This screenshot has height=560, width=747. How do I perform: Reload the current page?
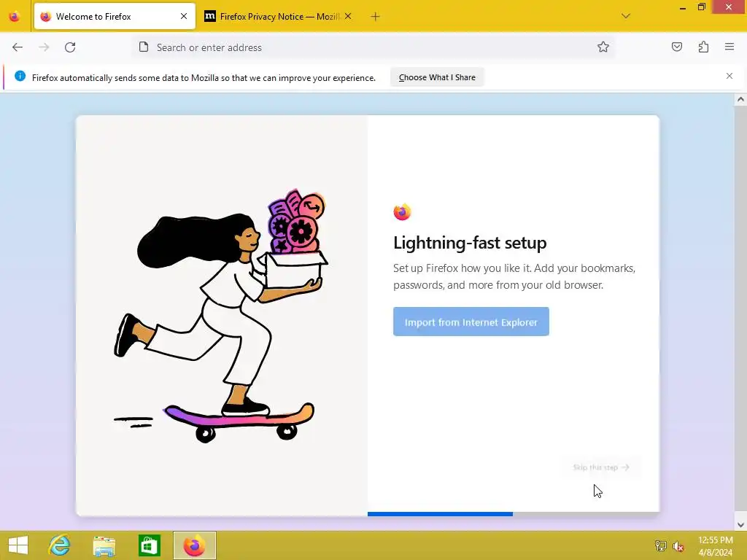point(70,47)
